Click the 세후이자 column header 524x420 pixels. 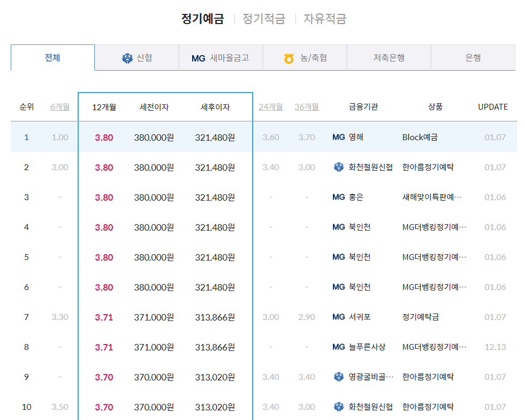(x=215, y=107)
